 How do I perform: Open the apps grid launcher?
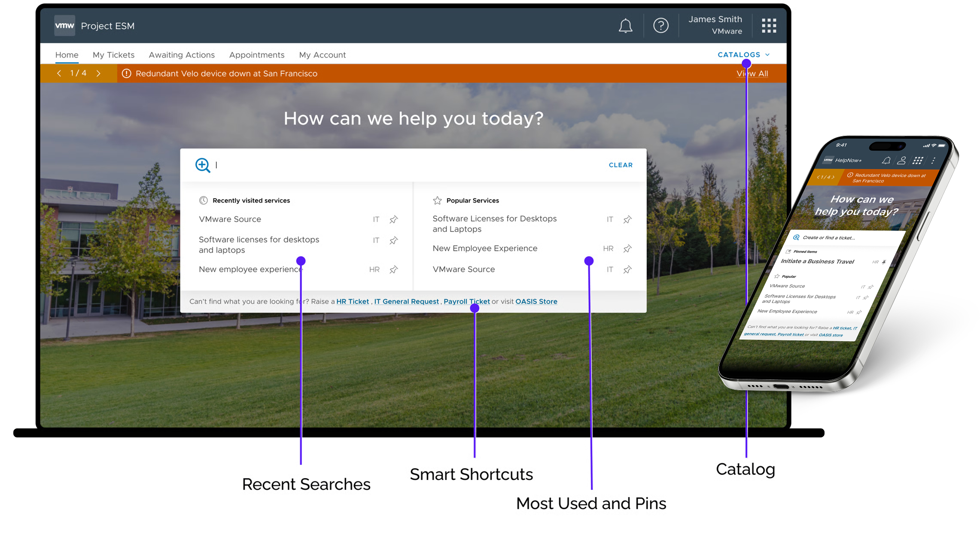tap(769, 26)
